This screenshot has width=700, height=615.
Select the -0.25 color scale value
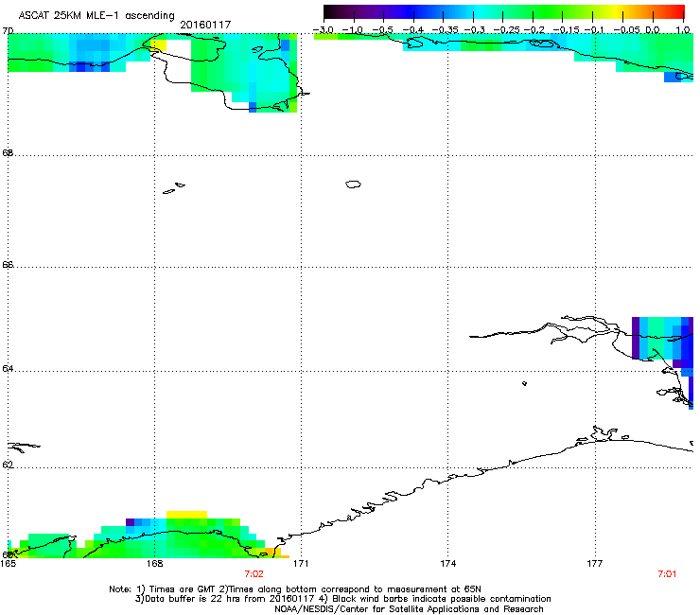coord(506,30)
